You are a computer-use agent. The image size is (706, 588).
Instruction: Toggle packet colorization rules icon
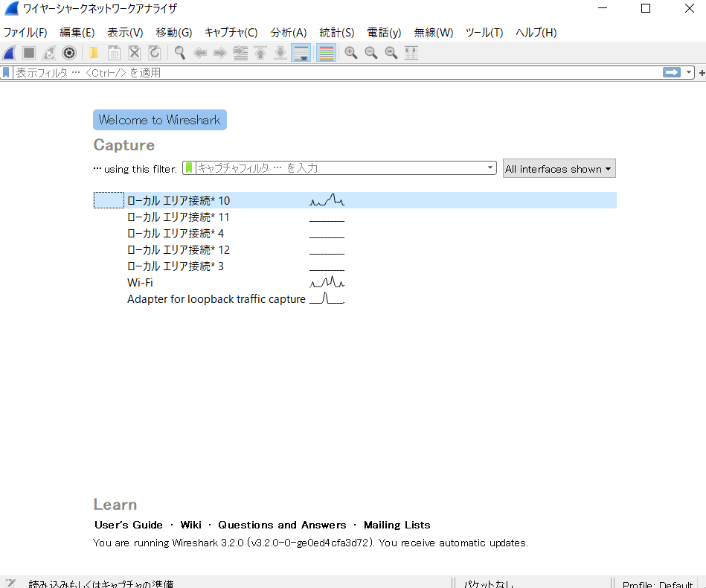pos(326,53)
